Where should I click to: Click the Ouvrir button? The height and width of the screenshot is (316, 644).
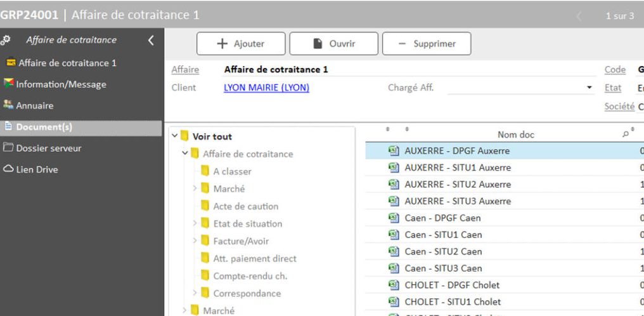click(x=334, y=44)
